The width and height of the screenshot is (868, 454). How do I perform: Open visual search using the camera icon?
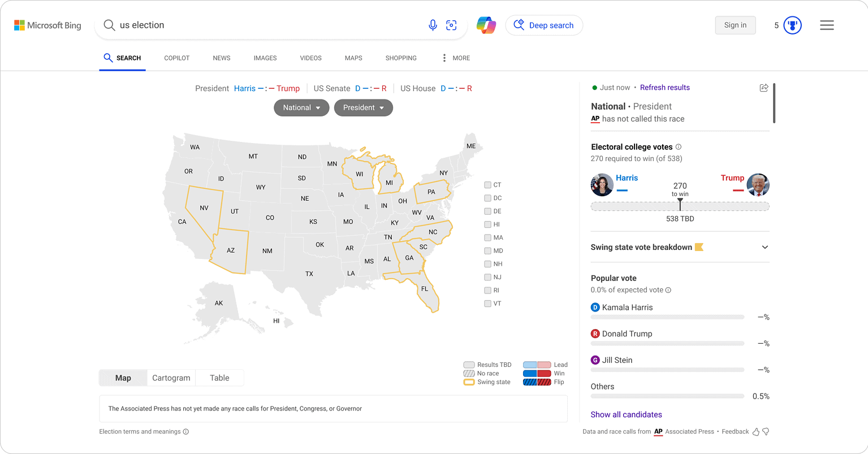click(x=451, y=25)
